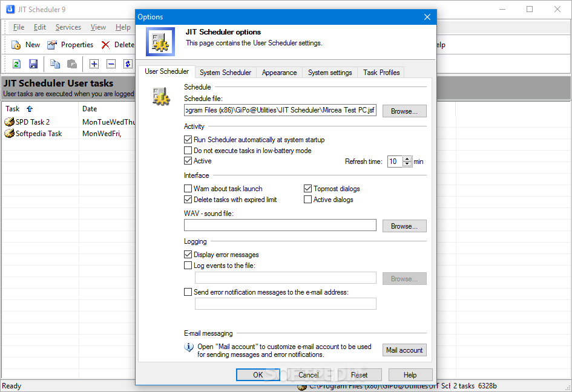This screenshot has width=572, height=392.
Task: Click the Date column header
Action: (x=108, y=109)
